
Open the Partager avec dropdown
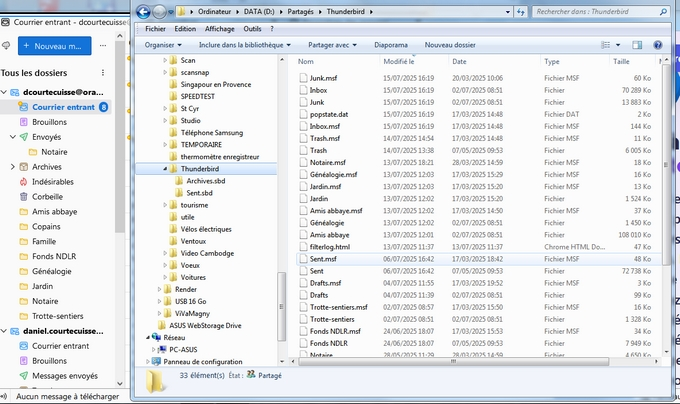332,45
